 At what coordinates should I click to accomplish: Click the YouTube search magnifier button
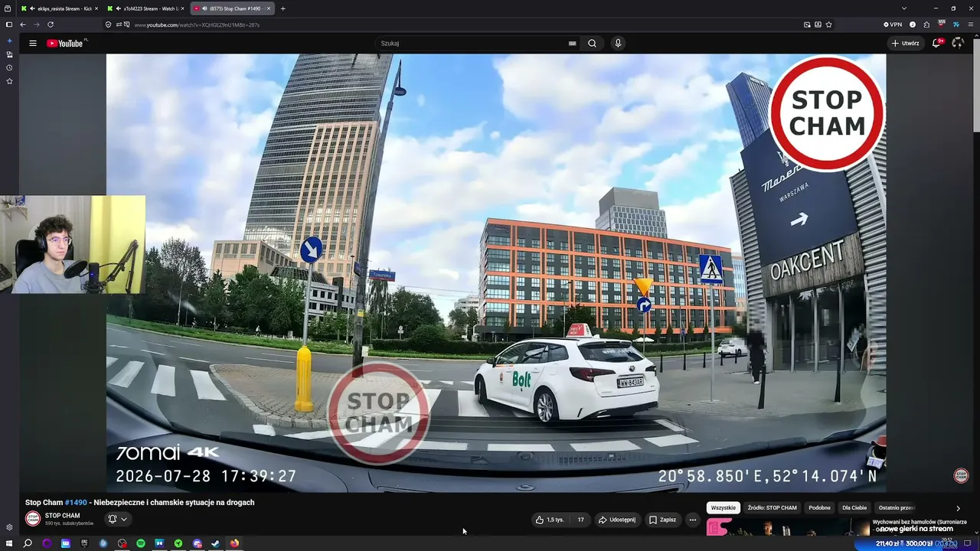click(x=592, y=44)
